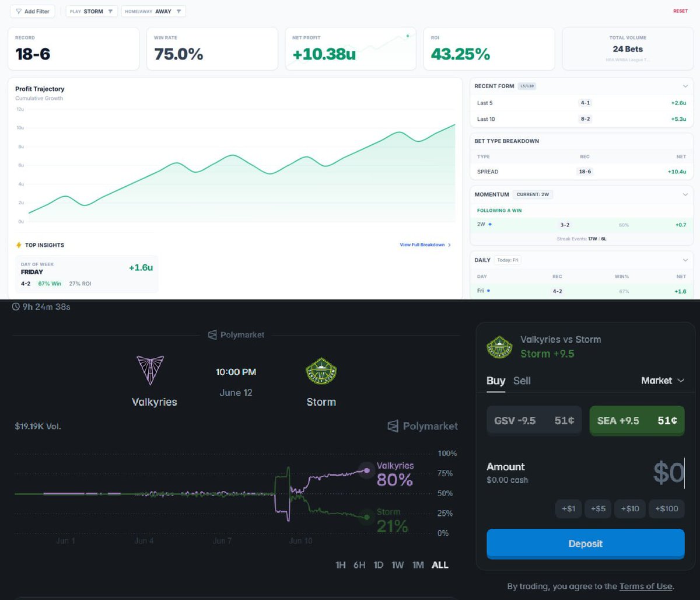Screen dimensions: 700x600
Task: Click the Storm logo in trade panel
Action: coord(499,347)
